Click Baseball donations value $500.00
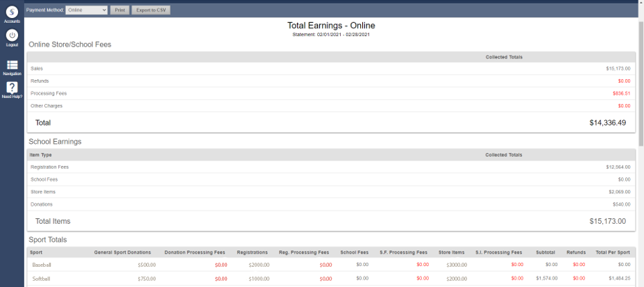The width and height of the screenshot is (644, 287). [x=147, y=265]
